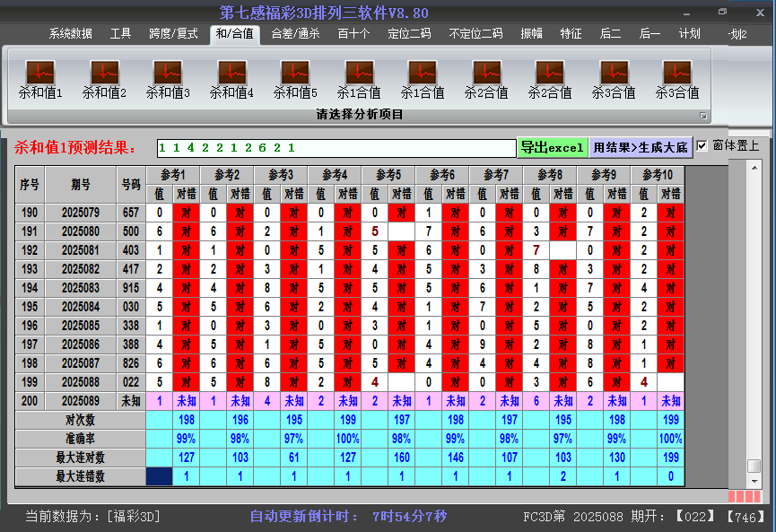Screen dimensions: 776x532
Task: Click the FC3D第 2025088 期开 status text
Action: [x=595, y=517]
